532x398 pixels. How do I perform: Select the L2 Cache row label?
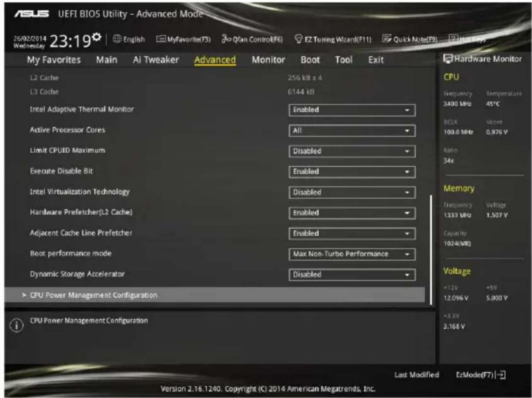[x=44, y=78]
